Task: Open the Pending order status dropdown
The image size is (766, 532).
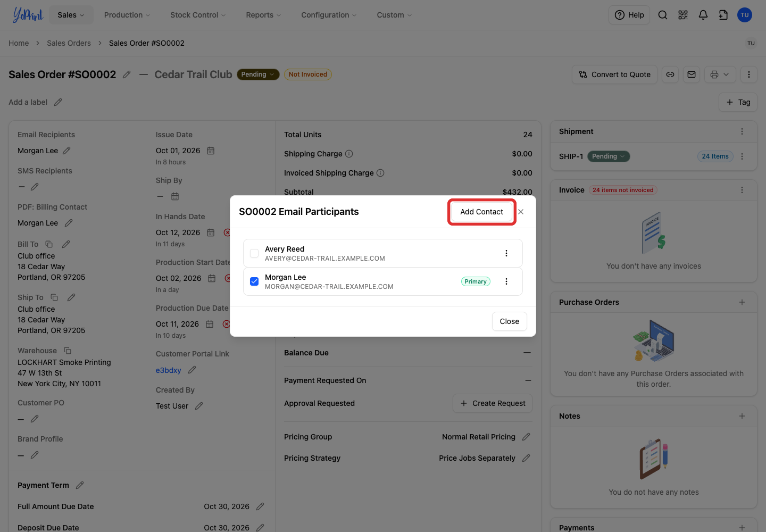Action: click(x=258, y=74)
